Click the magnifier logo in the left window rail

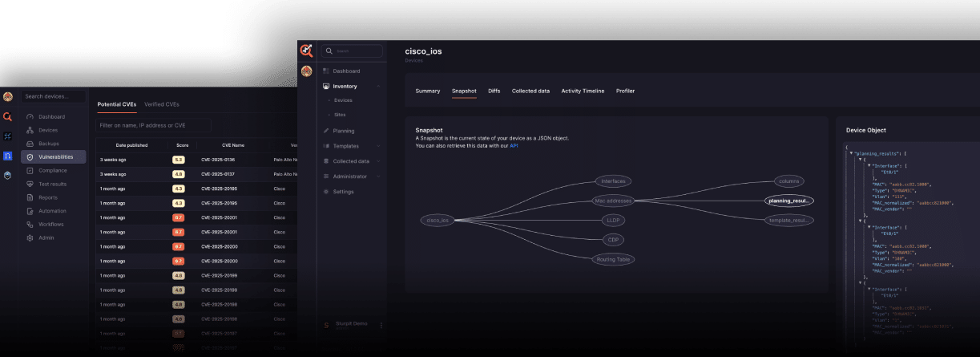pos(8,117)
